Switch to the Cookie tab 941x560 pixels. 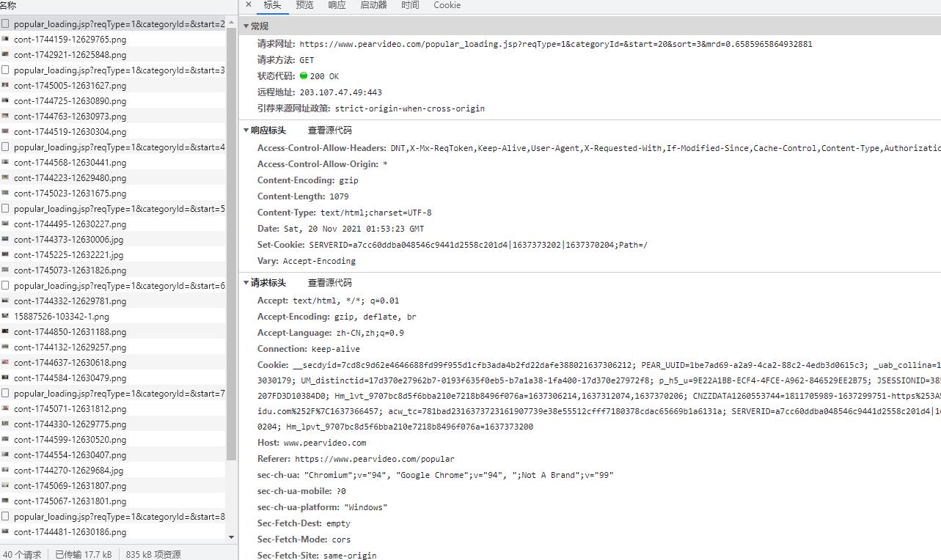[447, 5]
